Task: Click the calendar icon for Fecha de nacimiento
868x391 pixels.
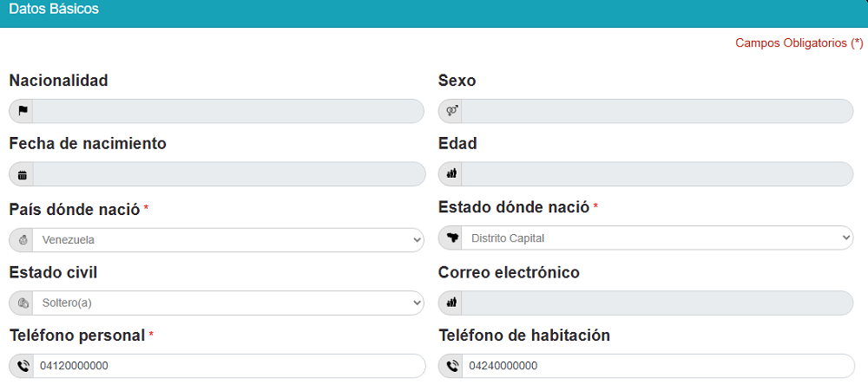Action: tap(23, 175)
